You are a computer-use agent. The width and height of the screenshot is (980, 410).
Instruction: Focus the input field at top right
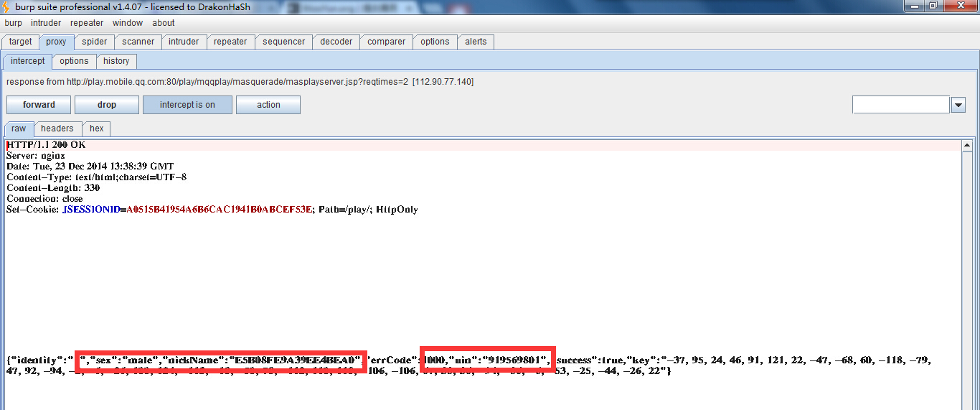[x=901, y=105]
